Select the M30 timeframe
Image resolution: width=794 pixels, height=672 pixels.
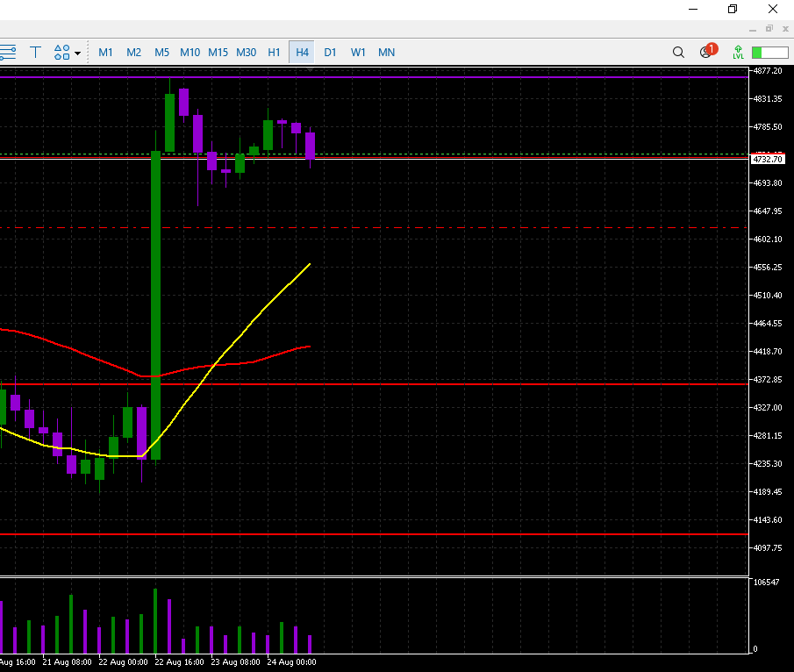click(x=247, y=53)
